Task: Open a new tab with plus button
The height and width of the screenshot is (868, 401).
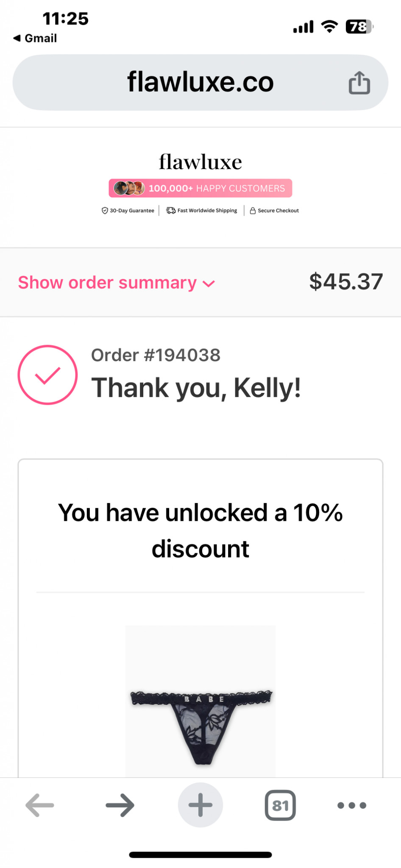Action: pos(200,805)
